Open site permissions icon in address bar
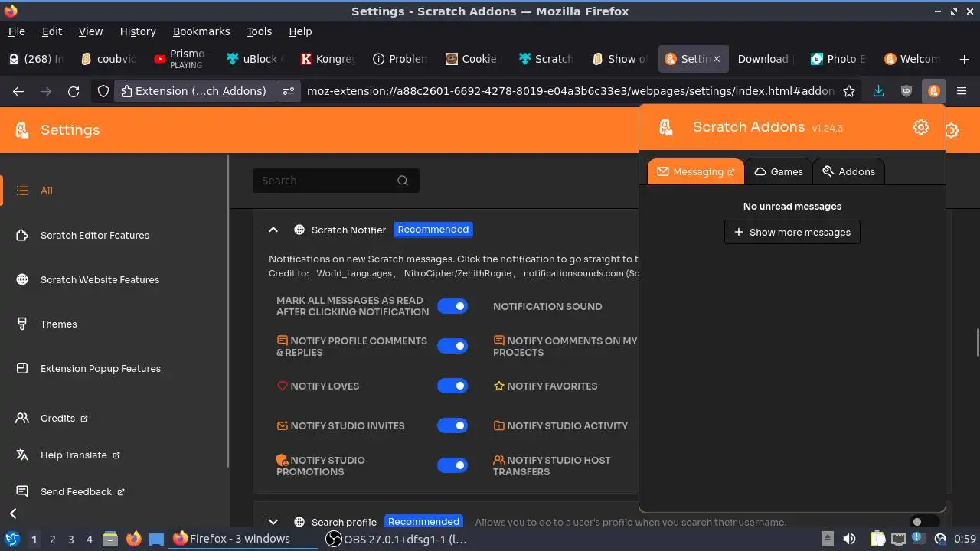Screen dimensions: 980x551 tap(289, 91)
